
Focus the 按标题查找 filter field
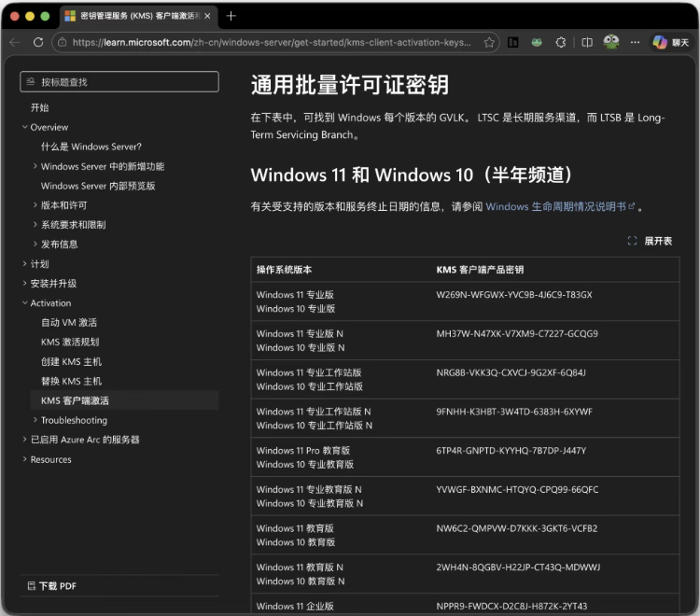pos(119,82)
